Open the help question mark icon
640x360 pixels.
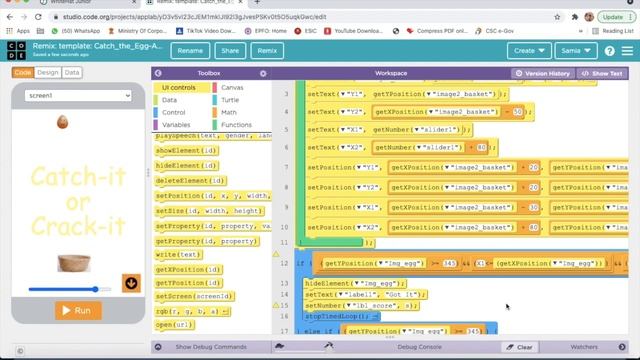click(x=609, y=51)
